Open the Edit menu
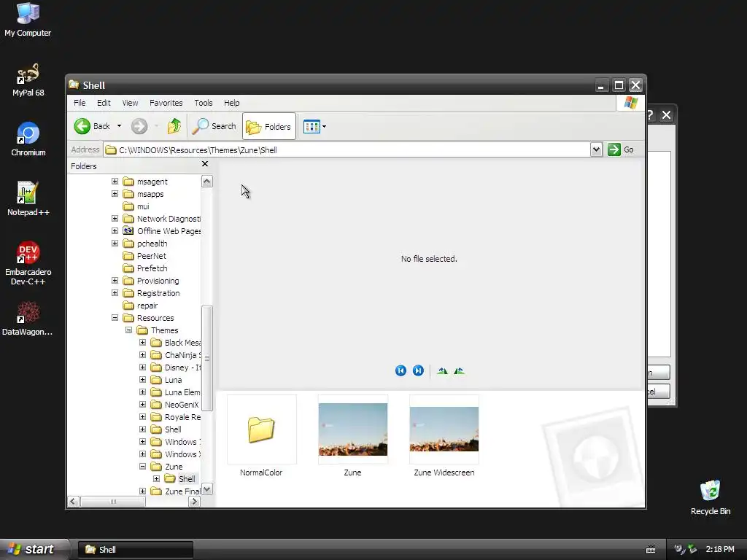The image size is (747, 560). [x=104, y=103]
